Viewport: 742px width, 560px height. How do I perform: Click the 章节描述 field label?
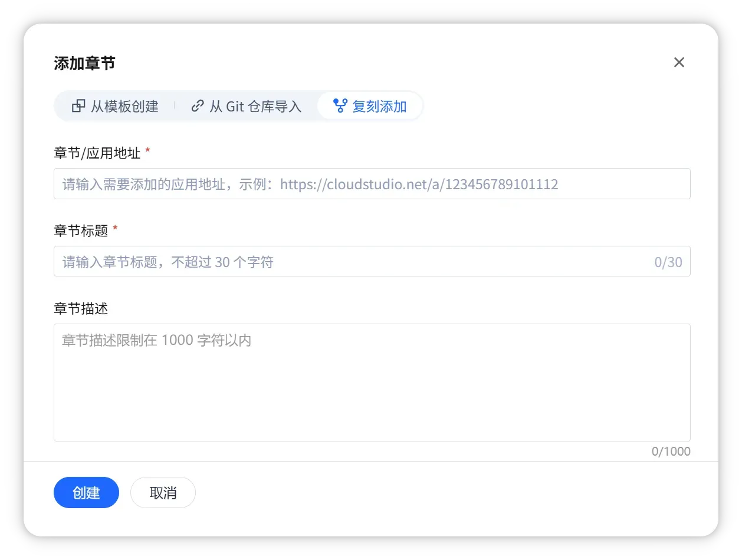[x=81, y=308]
